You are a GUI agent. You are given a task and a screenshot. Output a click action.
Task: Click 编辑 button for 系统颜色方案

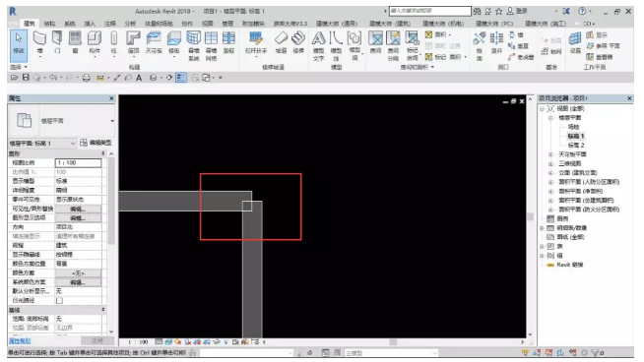tap(78, 282)
